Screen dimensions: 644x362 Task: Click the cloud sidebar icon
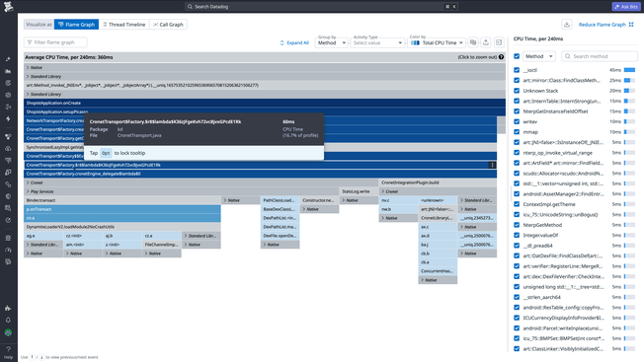tap(8, 148)
